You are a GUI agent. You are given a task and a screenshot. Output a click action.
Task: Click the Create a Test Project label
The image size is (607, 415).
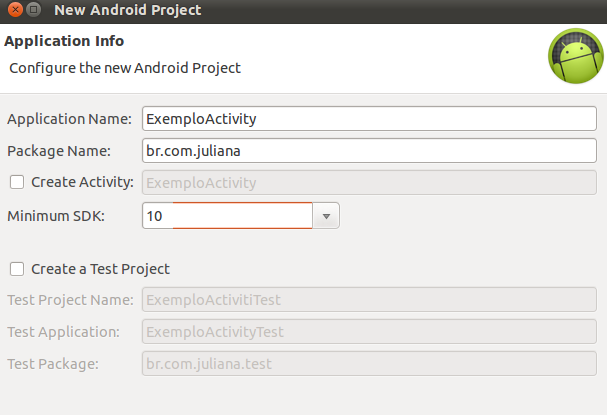[100, 269]
